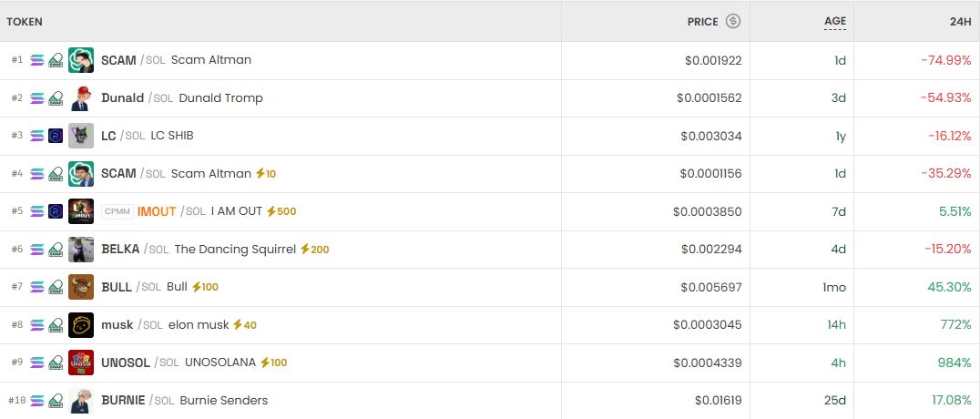Click the CPMM tag on IMOUT row

click(x=117, y=211)
